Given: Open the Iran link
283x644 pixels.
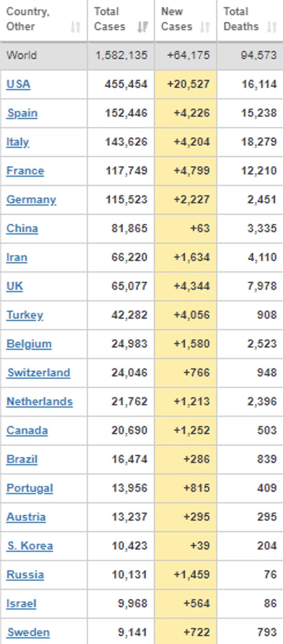Looking at the screenshot, I should click(17, 257).
